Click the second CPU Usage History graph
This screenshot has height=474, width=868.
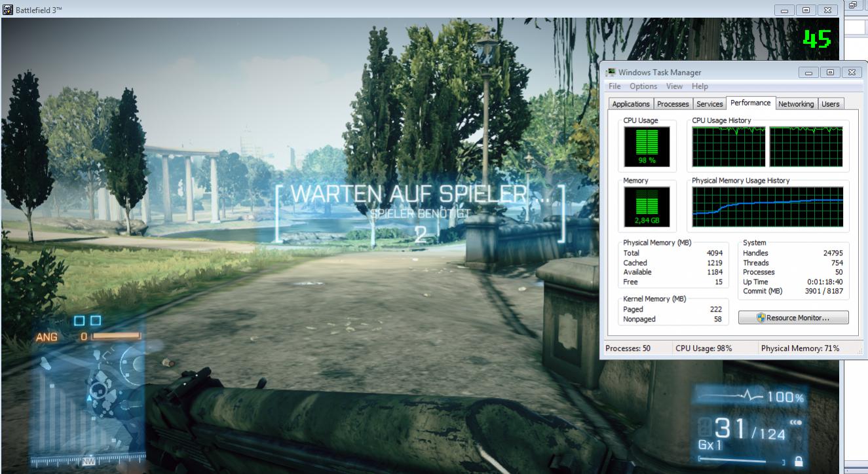(x=806, y=147)
